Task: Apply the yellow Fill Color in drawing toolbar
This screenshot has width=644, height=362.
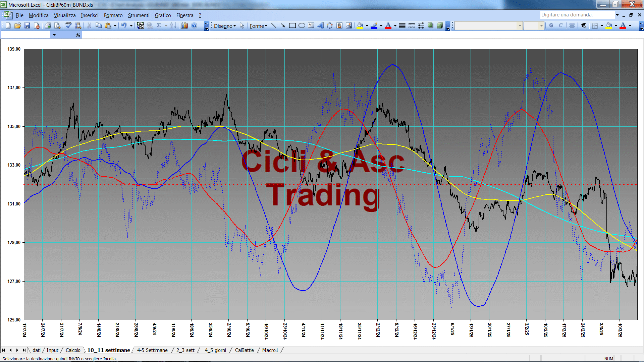Action: click(360, 25)
